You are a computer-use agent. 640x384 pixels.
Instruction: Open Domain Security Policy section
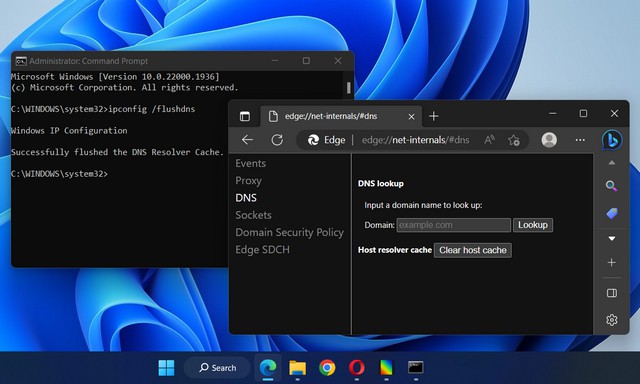(289, 232)
